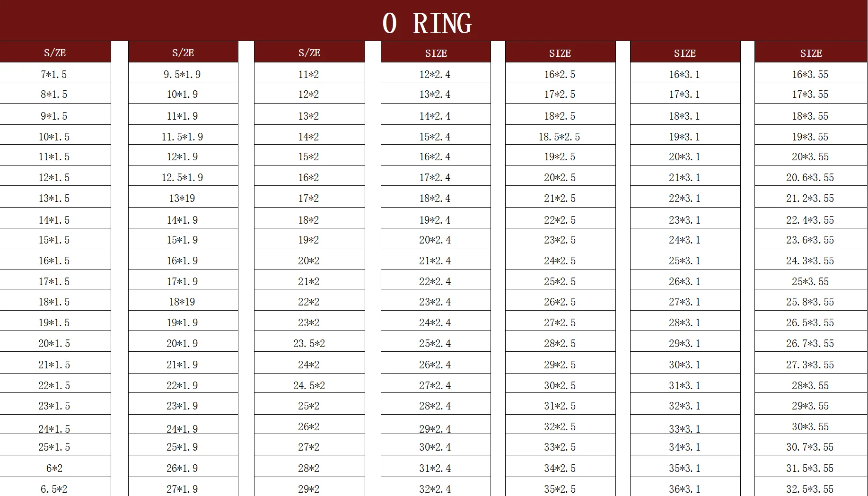Image resolution: width=868 pixels, height=496 pixels.
Task: Click the 18.5*2.5 size entry
Action: [x=559, y=137]
